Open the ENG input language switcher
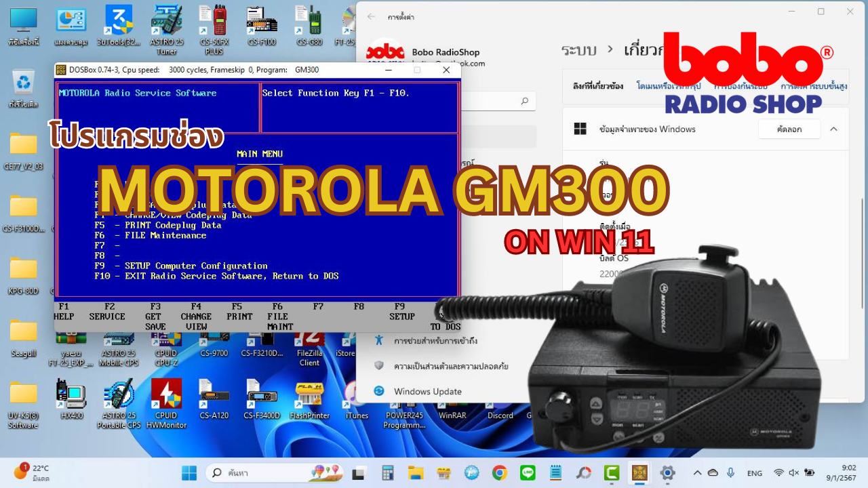 pos(754,472)
